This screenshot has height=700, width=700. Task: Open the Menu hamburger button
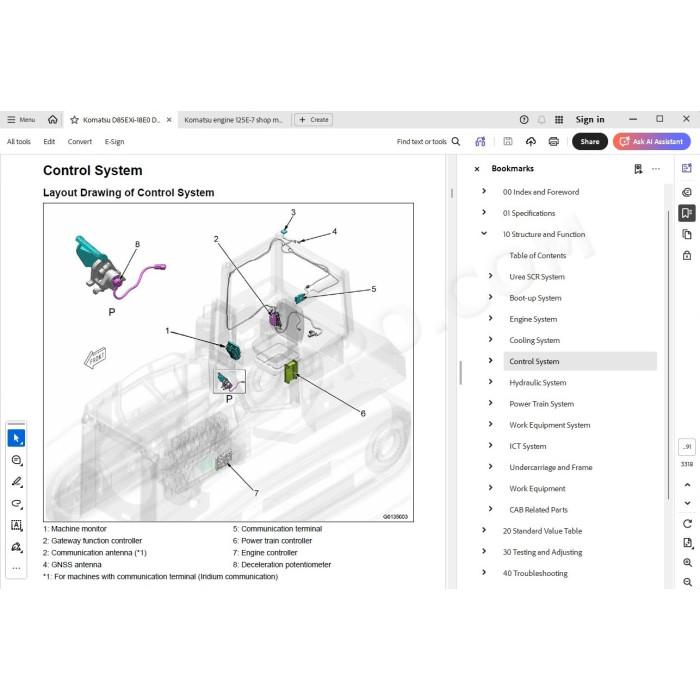coord(21,120)
